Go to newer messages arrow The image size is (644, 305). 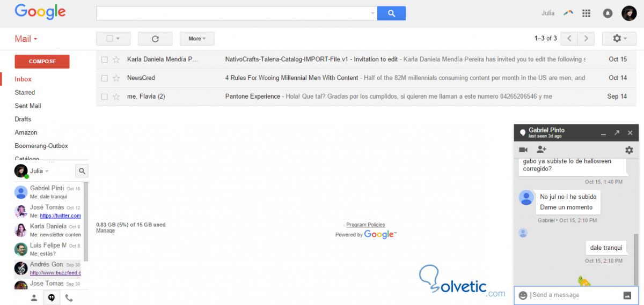569,39
